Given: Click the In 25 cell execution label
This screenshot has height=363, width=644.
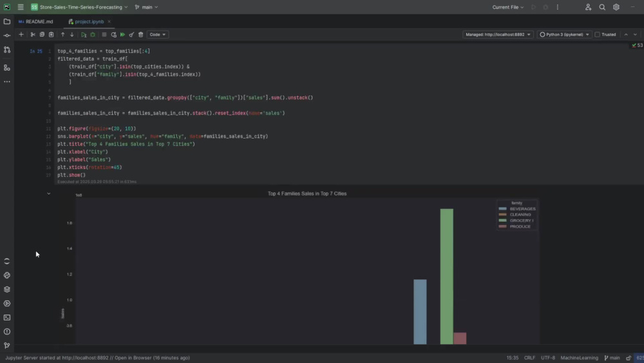Looking at the screenshot, I should click(35, 52).
